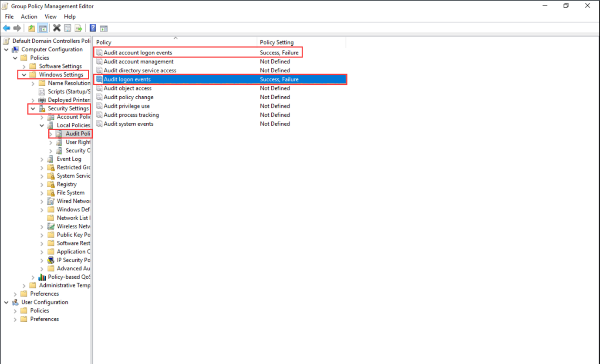Image resolution: width=600 pixels, height=364 pixels.
Task: Expand the Event Log tree node
Action: 42,159
